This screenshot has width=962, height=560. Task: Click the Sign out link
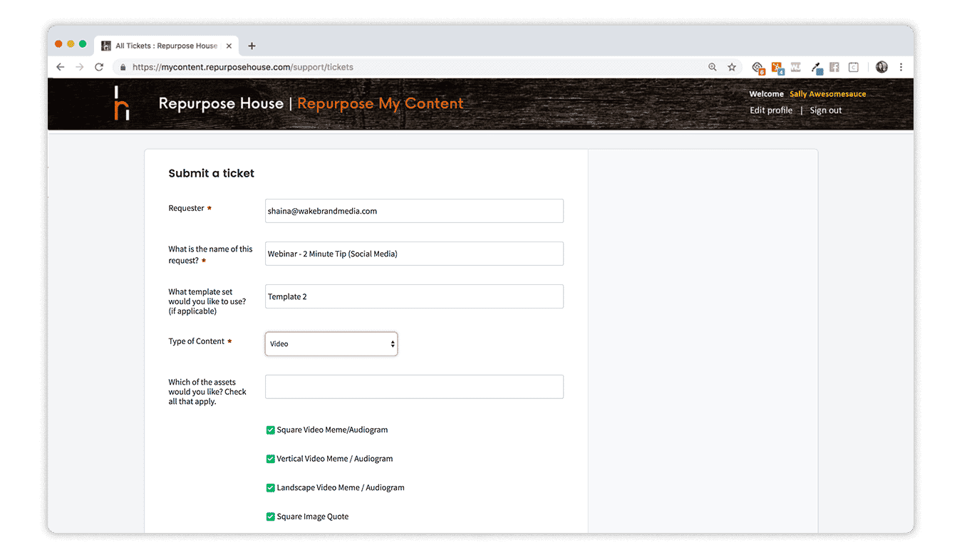(825, 110)
